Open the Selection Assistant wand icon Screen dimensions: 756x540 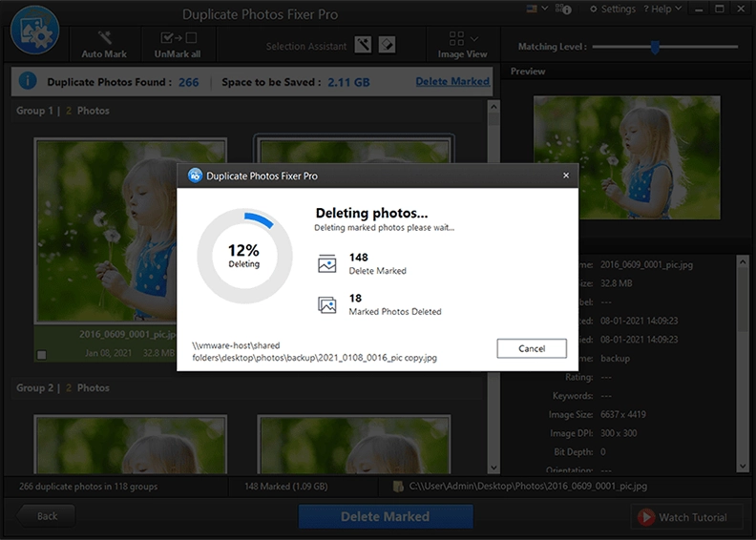[363, 45]
